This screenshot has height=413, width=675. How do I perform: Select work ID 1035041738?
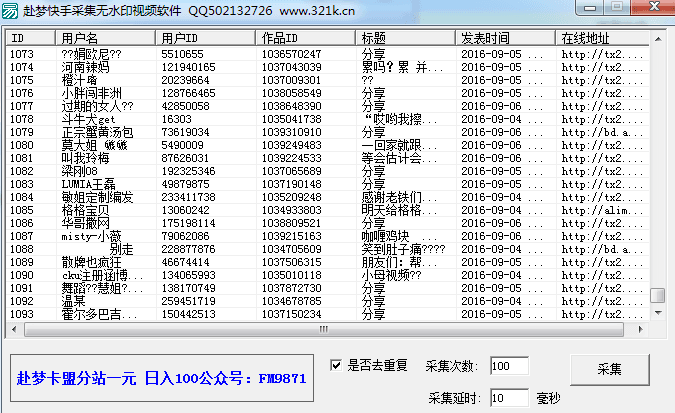[291, 119]
